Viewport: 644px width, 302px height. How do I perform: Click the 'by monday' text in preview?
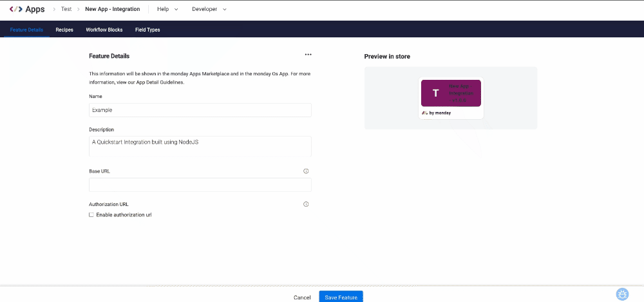point(440,113)
